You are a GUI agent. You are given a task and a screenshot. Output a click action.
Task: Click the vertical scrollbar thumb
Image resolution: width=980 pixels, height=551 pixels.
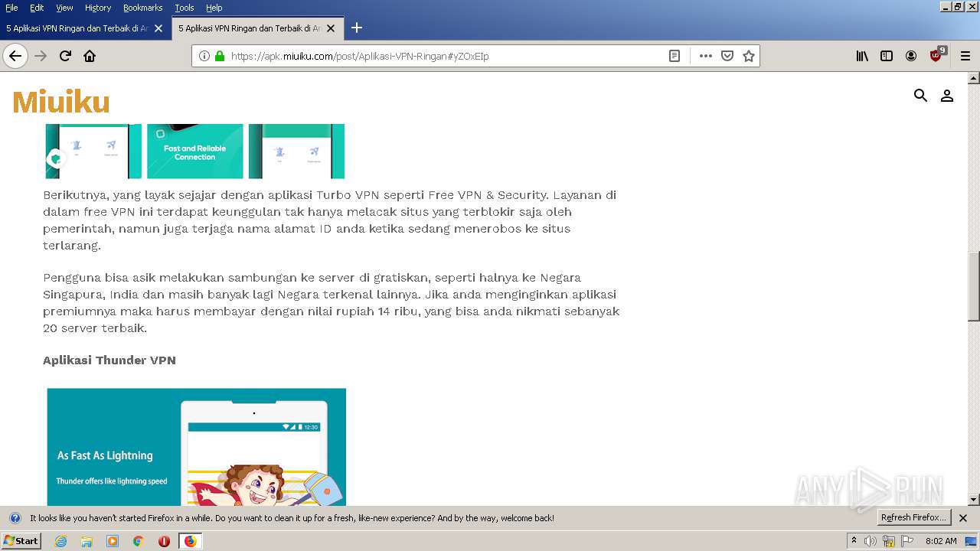click(x=974, y=286)
